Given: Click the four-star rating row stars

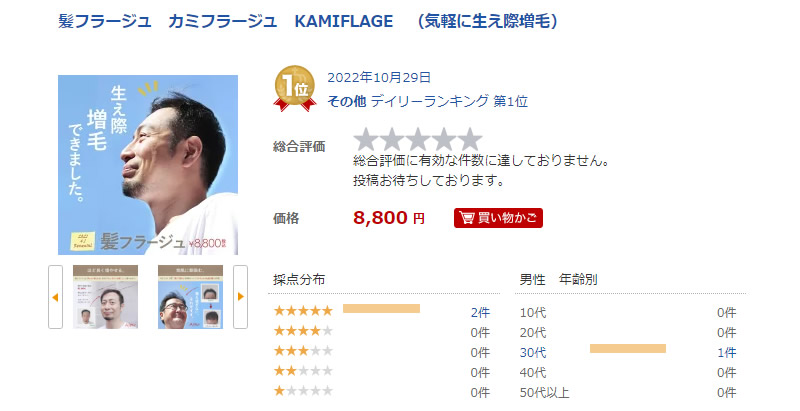Looking at the screenshot, I should coord(303,331).
